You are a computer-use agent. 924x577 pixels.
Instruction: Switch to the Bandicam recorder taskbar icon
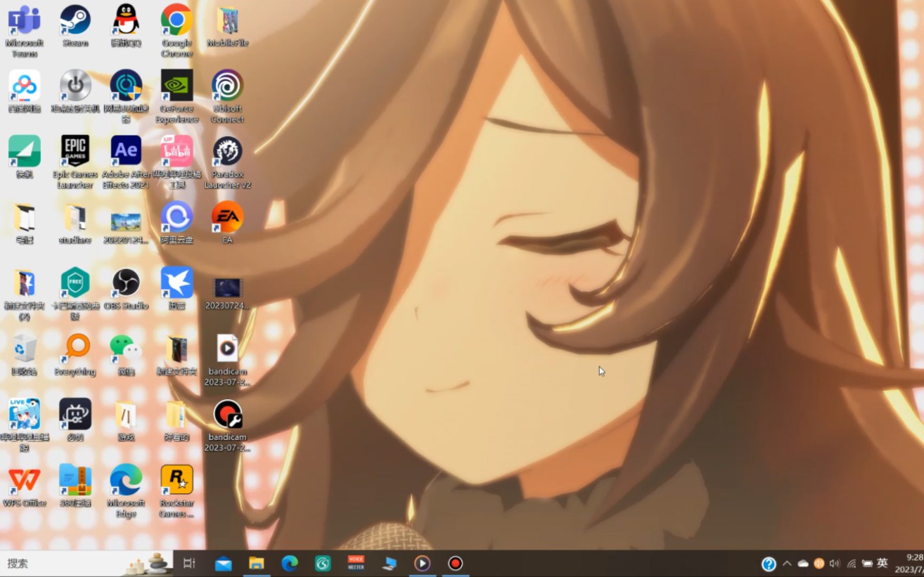(455, 564)
